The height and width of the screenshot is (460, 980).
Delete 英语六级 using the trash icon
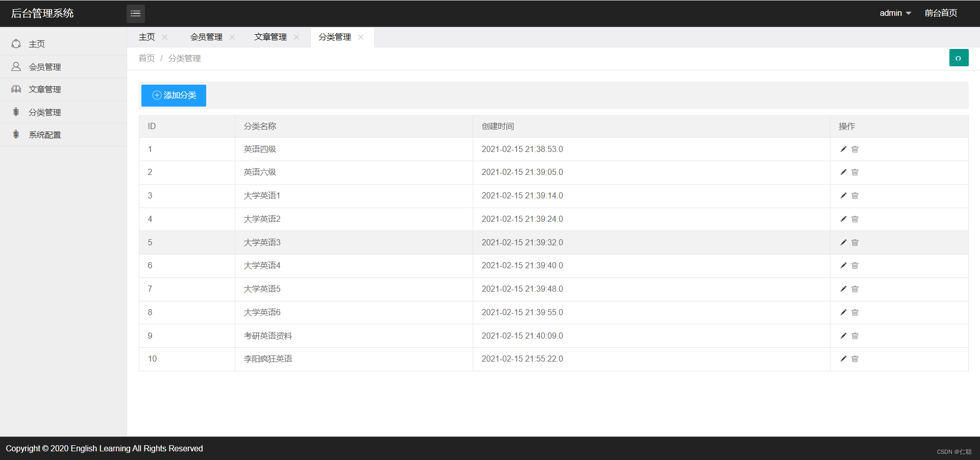855,172
